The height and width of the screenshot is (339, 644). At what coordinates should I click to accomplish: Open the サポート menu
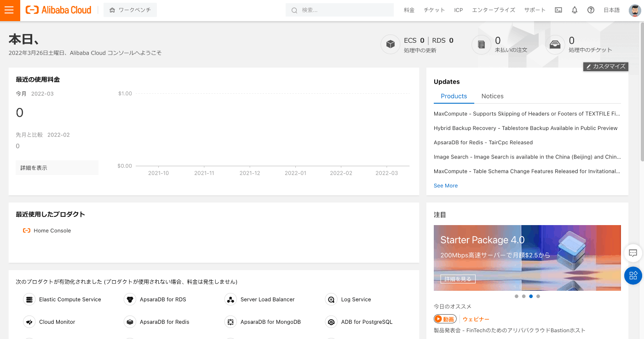pyautogui.click(x=535, y=10)
